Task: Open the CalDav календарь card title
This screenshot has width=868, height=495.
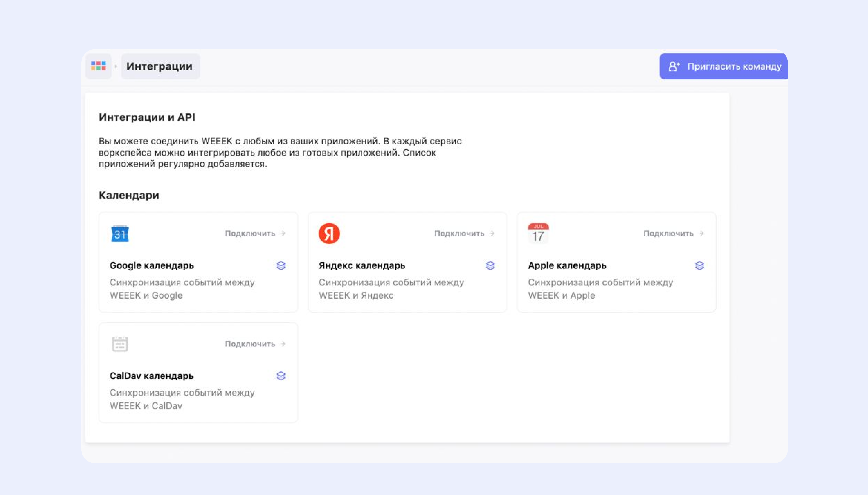Action: coord(151,376)
